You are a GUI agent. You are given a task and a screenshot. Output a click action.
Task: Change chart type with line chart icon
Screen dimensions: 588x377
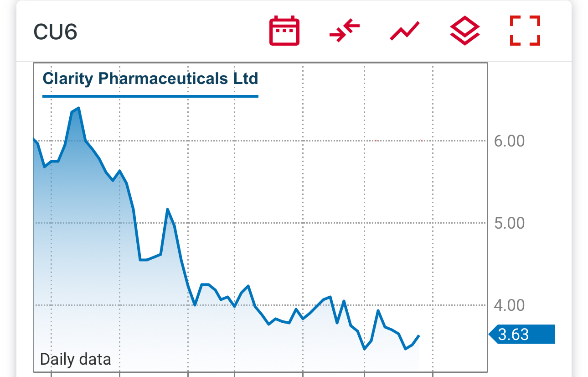click(405, 32)
